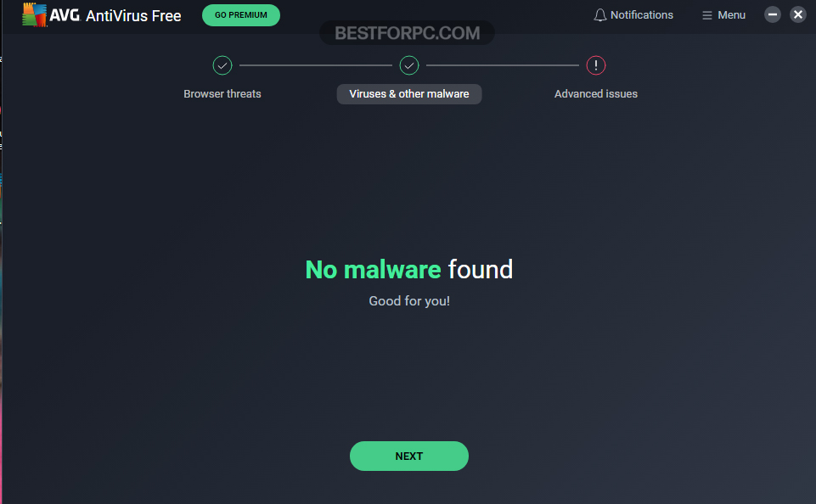Select the Viruses & other malware tab
816x504 pixels.
coord(409,94)
